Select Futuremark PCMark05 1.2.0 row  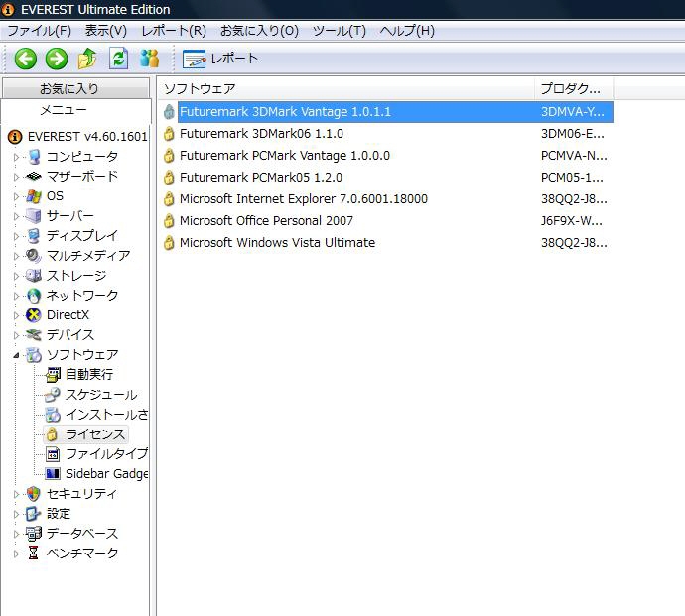(387, 178)
